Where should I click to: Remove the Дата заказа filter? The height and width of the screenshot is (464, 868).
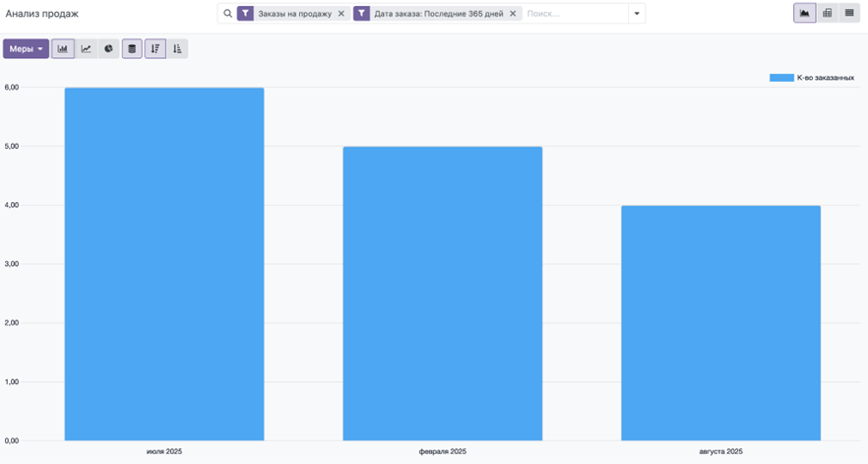[513, 14]
